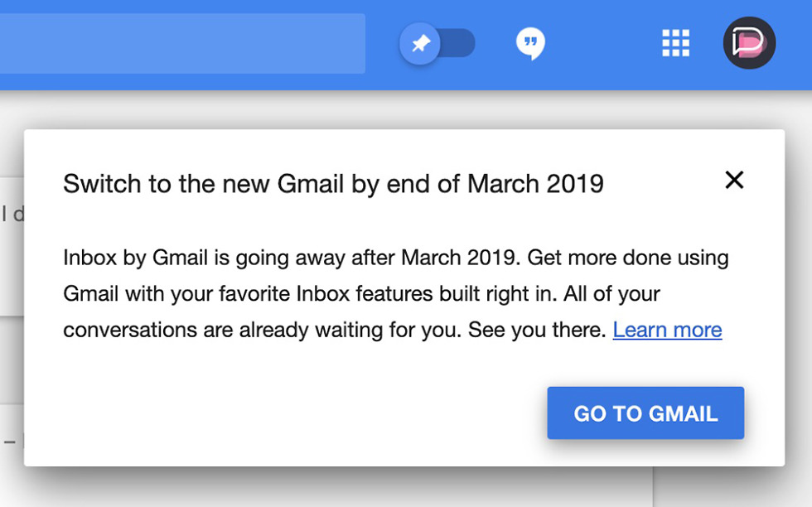The image size is (812, 507).
Task: Close the Switch to new Gmail dialog
Action: click(734, 180)
